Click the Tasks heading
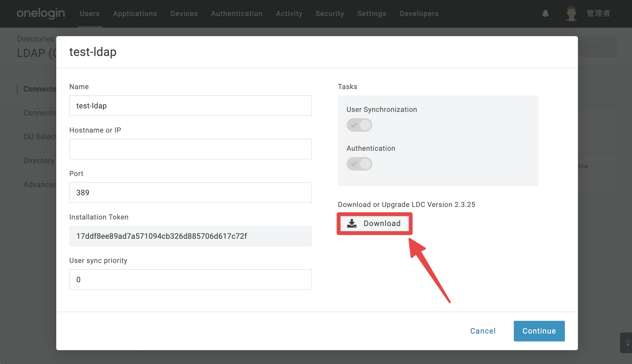 348,87
